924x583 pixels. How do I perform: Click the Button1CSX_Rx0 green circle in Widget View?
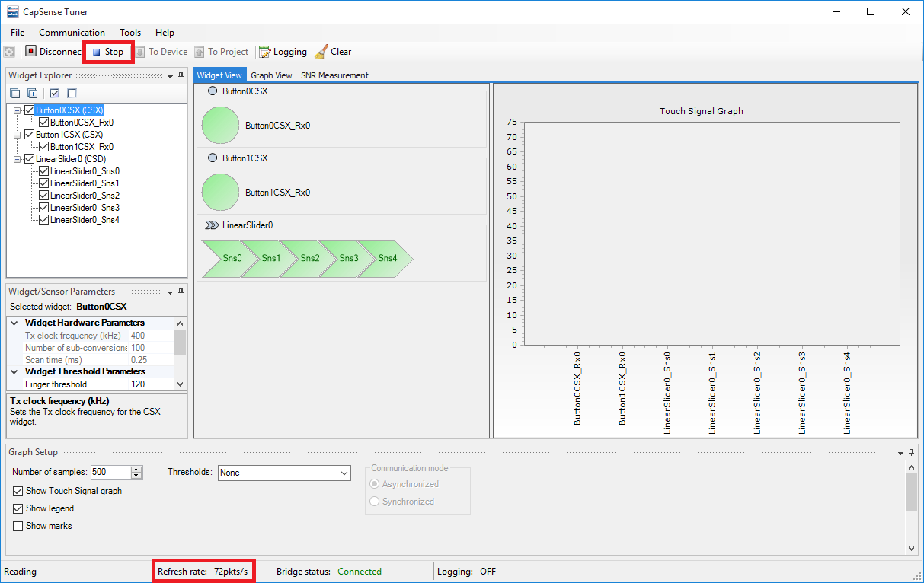coord(221,193)
